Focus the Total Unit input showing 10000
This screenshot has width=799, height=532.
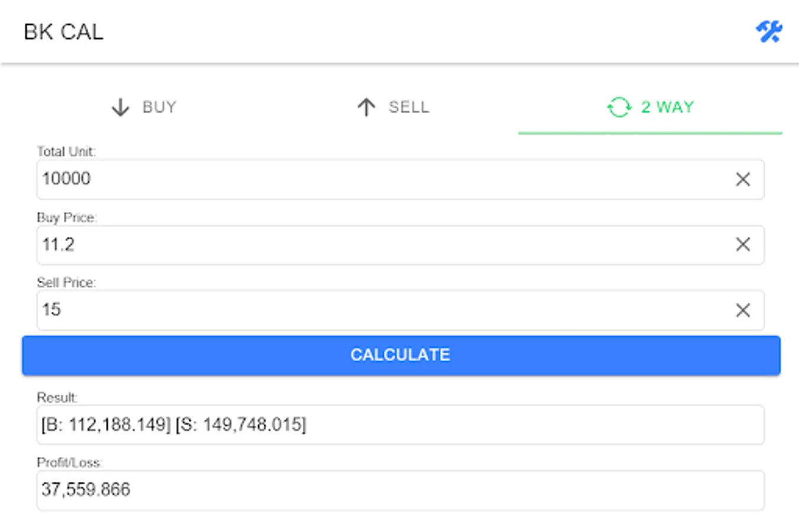[379, 179]
